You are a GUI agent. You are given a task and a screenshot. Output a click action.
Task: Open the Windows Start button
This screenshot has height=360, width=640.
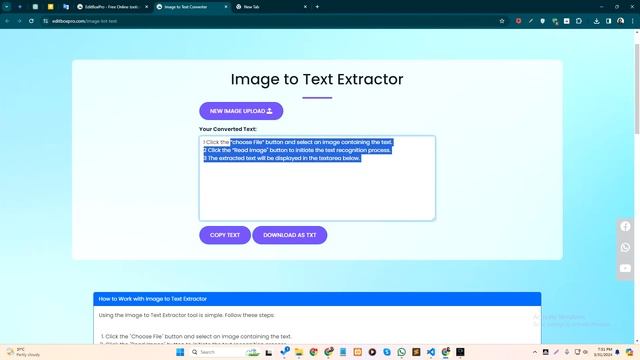180,352
